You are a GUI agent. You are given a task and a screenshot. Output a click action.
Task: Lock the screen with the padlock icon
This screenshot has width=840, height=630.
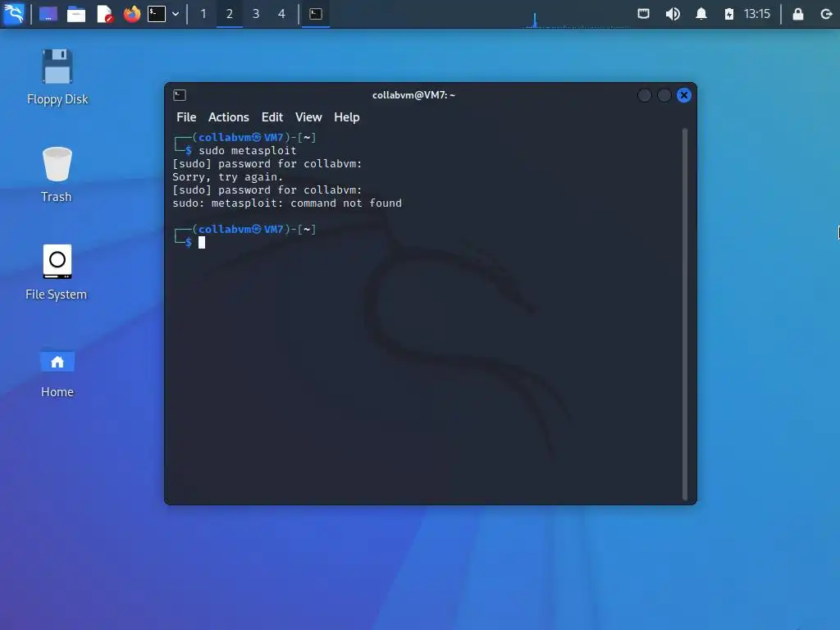(x=797, y=14)
